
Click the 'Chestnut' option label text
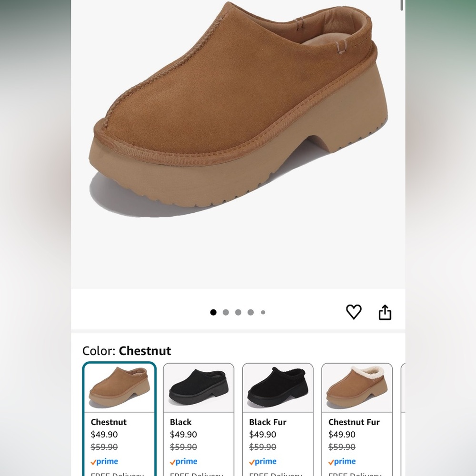coord(109,422)
